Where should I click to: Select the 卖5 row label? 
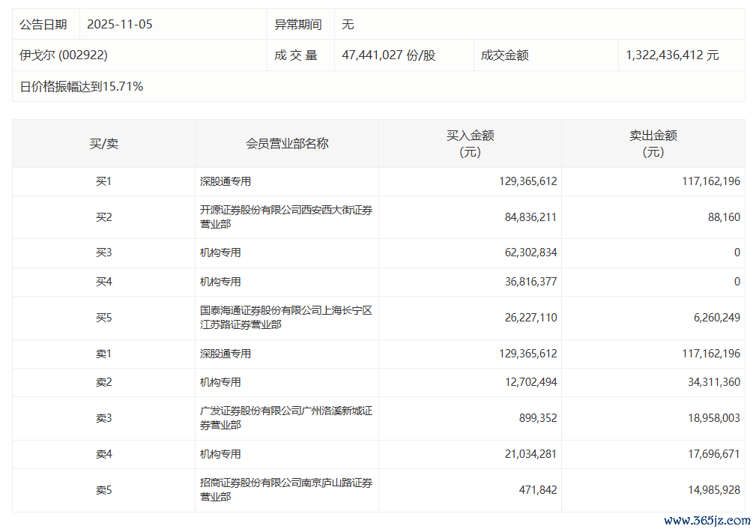pos(103,490)
